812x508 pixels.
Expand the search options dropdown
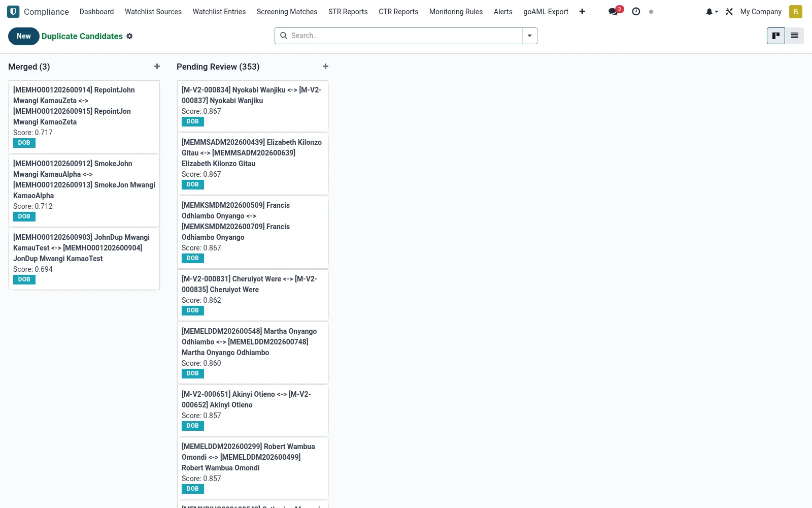(x=530, y=36)
